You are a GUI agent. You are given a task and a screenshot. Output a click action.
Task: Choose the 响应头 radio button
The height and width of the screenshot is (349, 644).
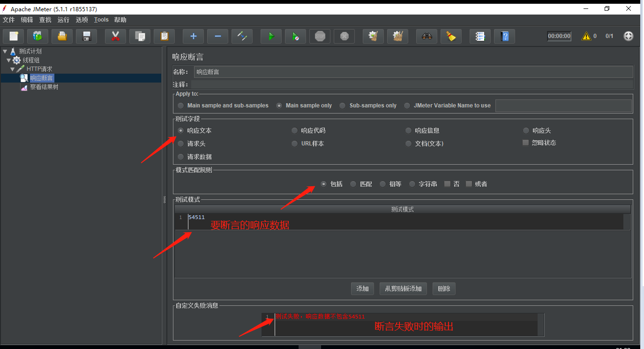pyautogui.click(x=537, y=130)
